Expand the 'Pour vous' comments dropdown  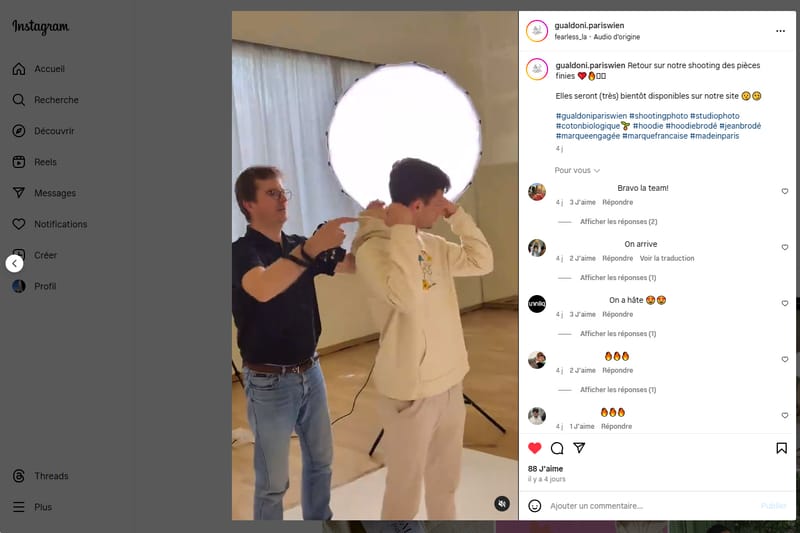(577, 170)
